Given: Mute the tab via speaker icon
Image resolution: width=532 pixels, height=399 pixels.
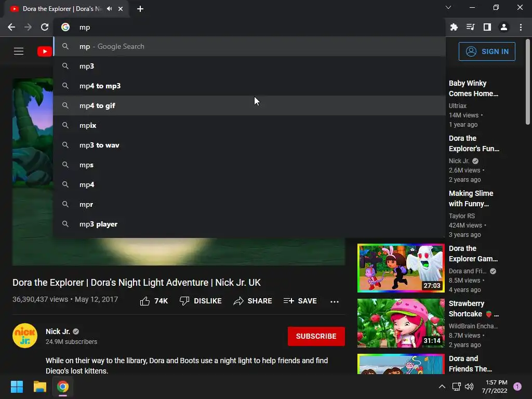Looking at the screenshot, I should tap(109, 9).
